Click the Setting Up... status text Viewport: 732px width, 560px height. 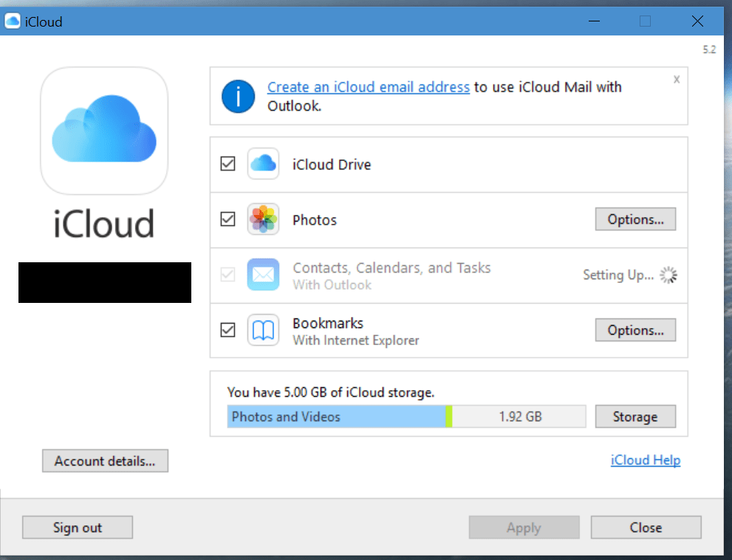pos(618,275)
